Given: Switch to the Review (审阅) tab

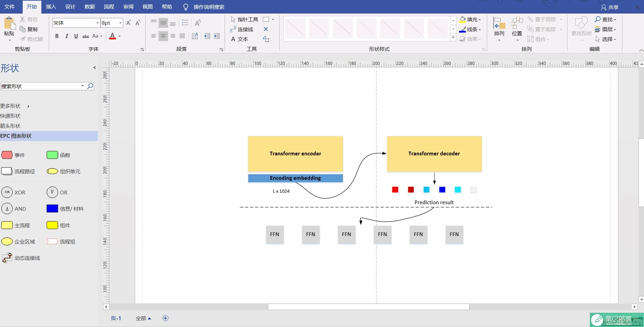Looking at the screenshot, I should 128,7.
